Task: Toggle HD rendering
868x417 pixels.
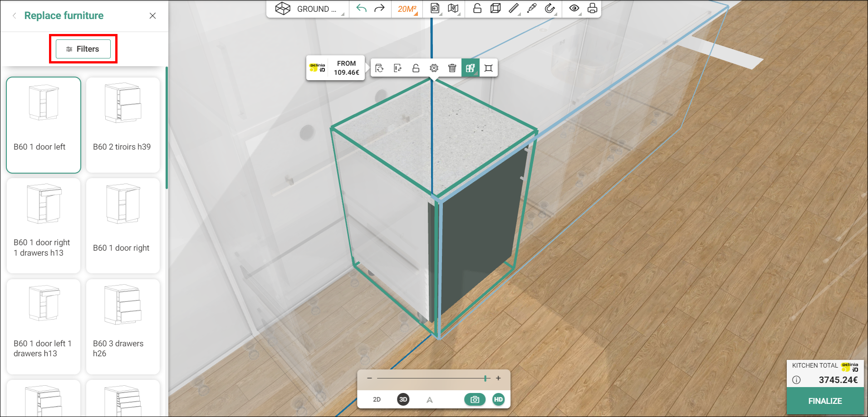Action: 498,399
